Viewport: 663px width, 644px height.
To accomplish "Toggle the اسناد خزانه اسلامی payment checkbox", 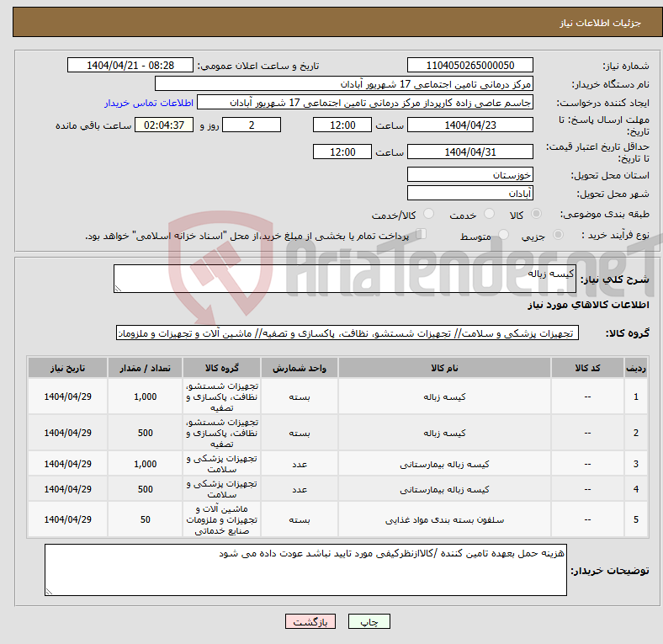I will pos(422,233).
